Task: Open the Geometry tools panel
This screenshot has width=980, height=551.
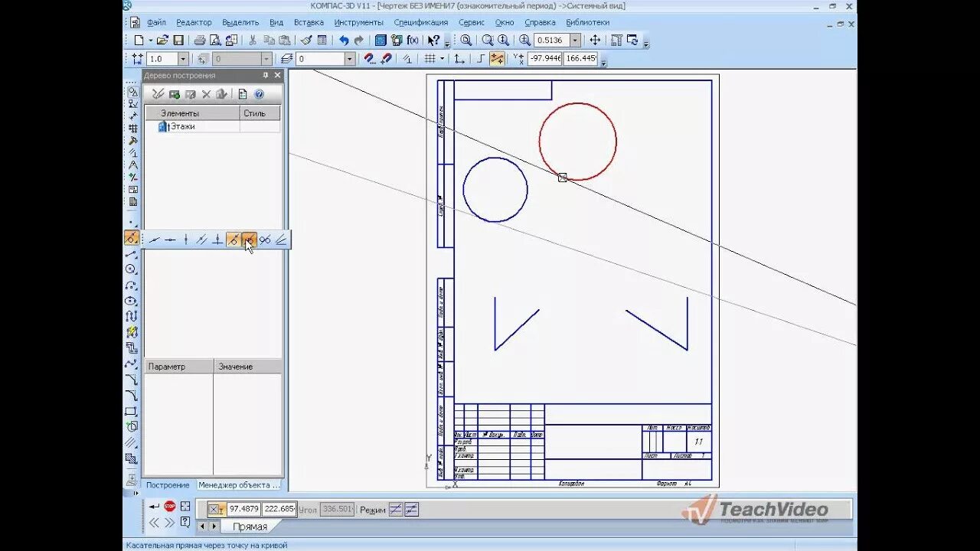Action: [x=132, y=92]
